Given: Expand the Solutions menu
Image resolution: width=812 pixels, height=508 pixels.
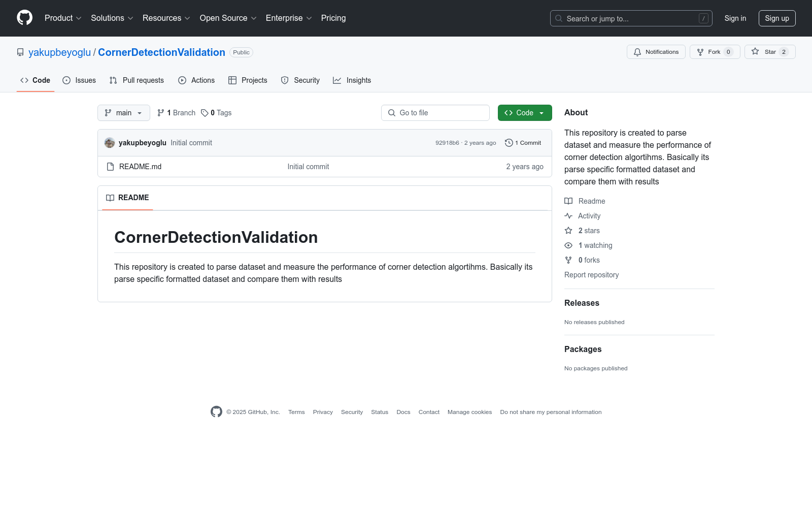Looking at the screenshot, I should 112,18.
